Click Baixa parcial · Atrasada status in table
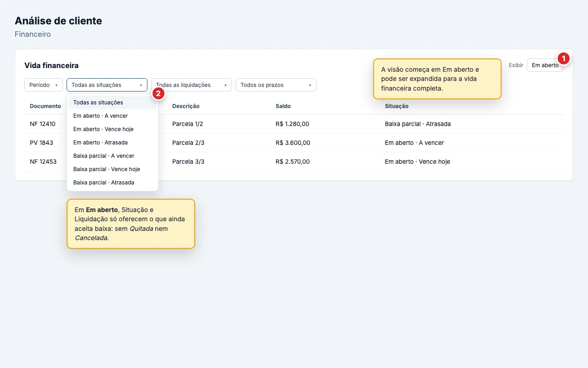Viewport: 588px width, 368px height. click(x=418, y=124)
